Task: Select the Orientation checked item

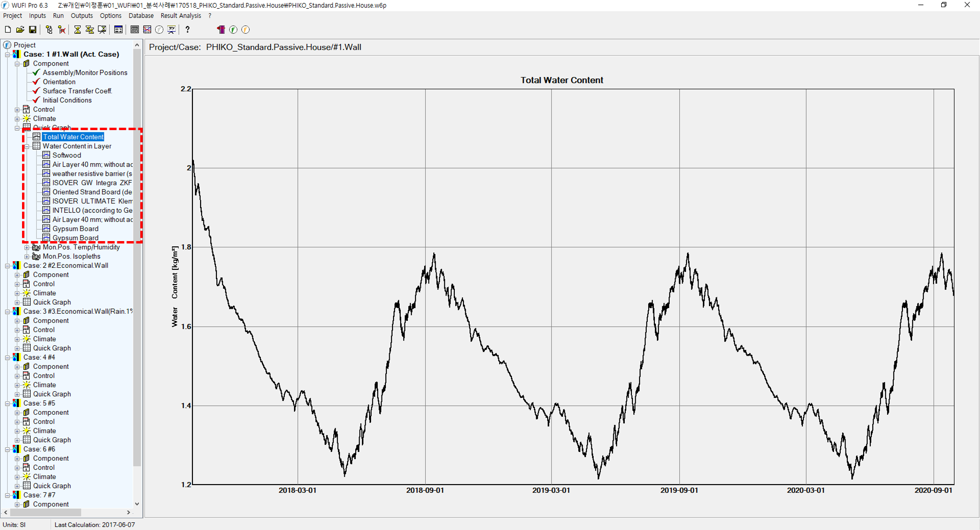Action: coord(59,82)
